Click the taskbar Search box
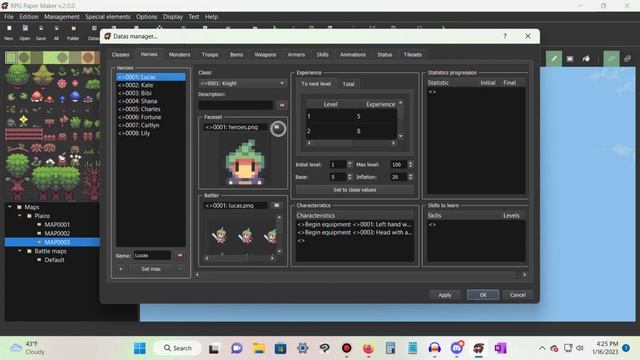 point(178,348)
